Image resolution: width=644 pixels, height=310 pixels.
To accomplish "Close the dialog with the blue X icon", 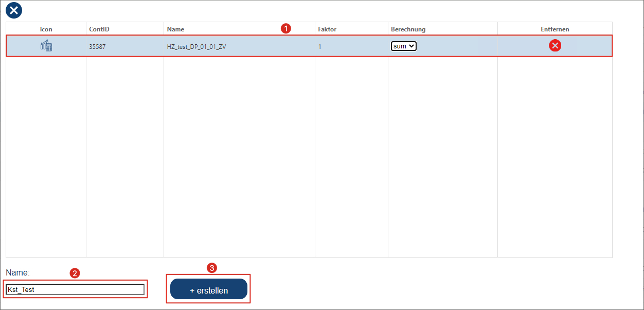I will [14, 10].
